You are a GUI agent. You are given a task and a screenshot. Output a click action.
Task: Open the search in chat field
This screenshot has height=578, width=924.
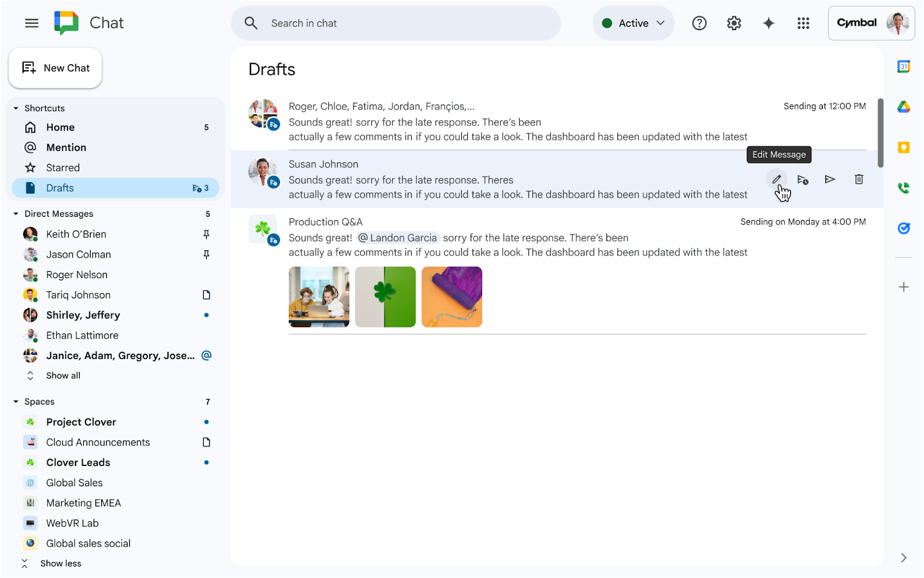click(396, 23)
